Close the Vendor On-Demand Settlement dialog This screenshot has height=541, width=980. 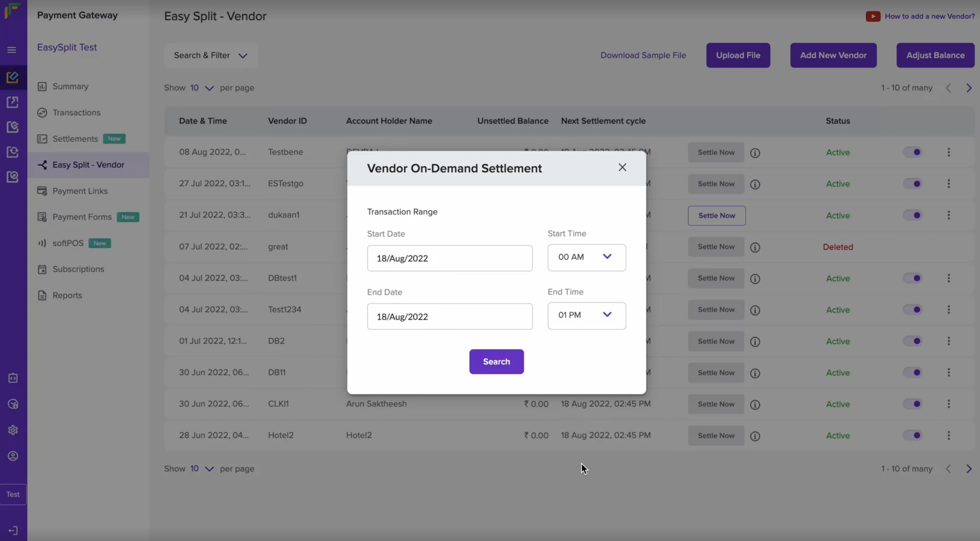coord(622,167)
